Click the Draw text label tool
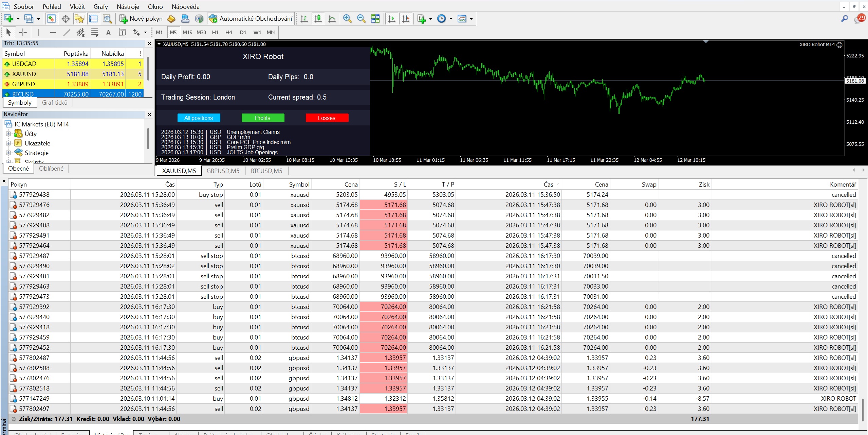Screen dimensions: 868x435 pos(122,32)
